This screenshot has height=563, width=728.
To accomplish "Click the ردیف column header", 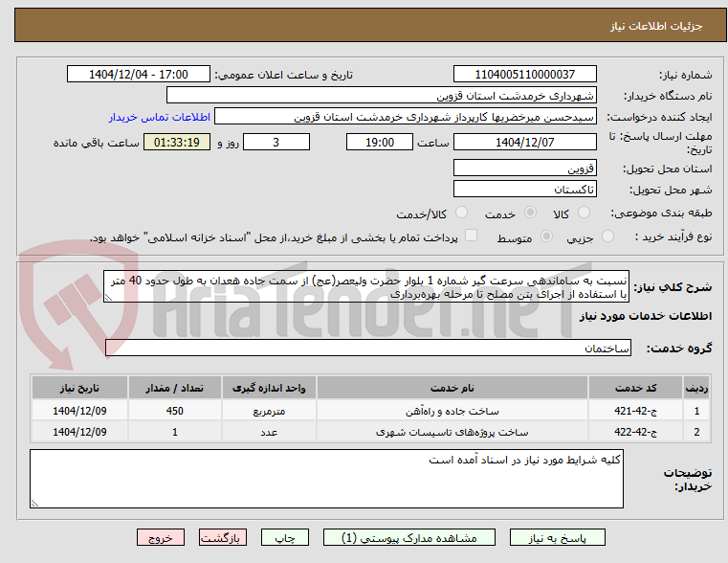I will [x=696, y=388].
